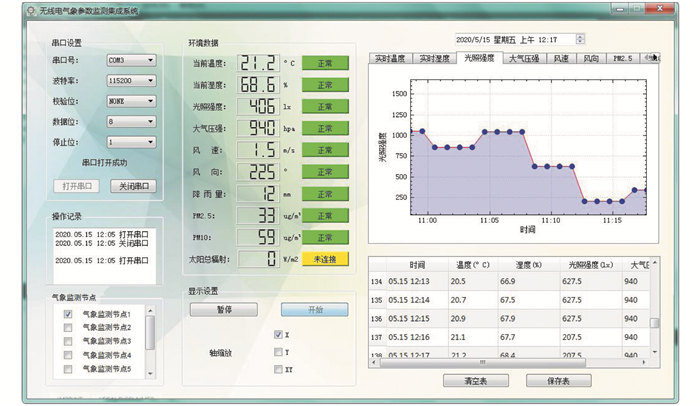
Task: Switch to the 风向 tab
Action: point(592,59)
